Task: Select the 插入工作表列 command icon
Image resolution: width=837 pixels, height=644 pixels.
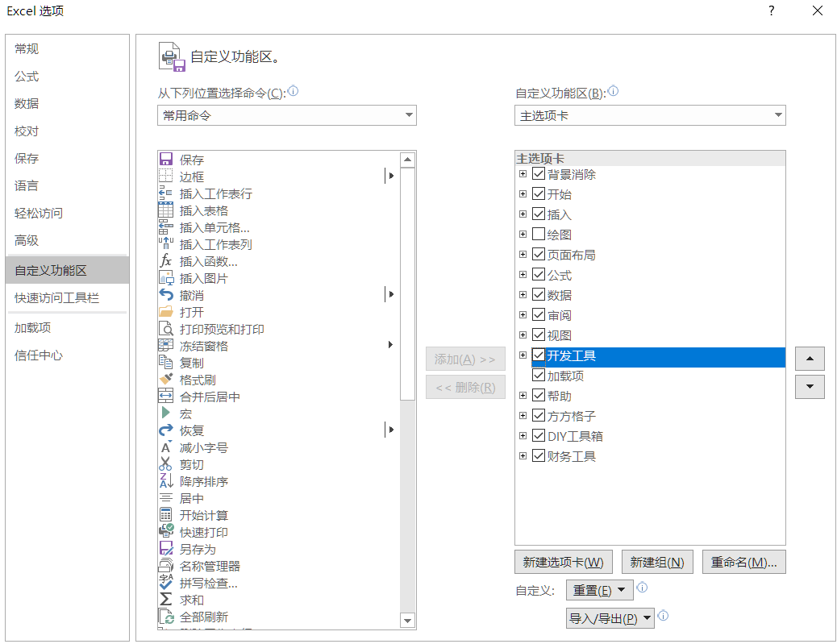Action: coord(166,244)
